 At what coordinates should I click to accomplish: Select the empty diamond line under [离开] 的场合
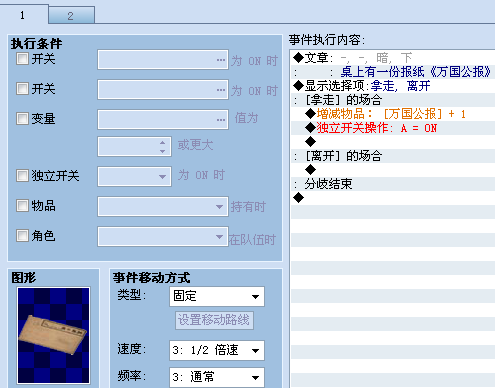pos(393,170)
